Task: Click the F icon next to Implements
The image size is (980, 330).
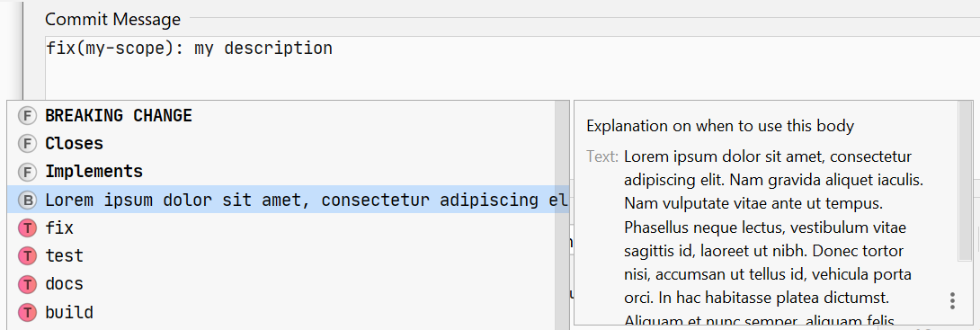Action: (27, 172)
